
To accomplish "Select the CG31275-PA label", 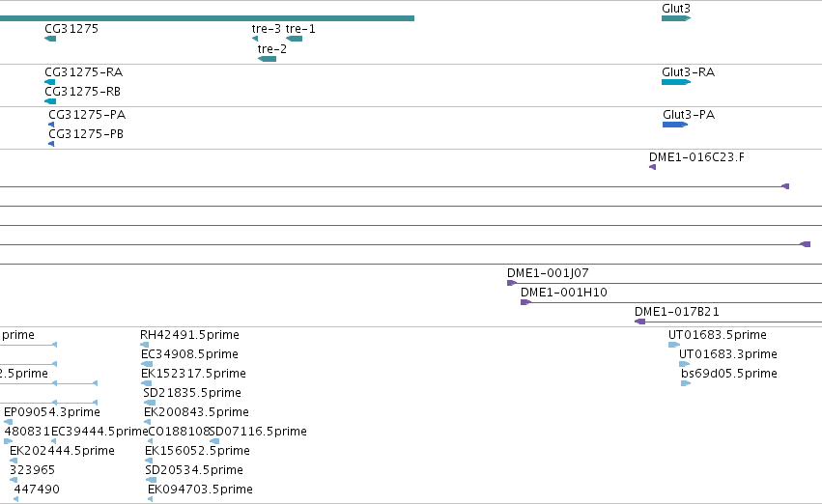I will coord(87,115).
